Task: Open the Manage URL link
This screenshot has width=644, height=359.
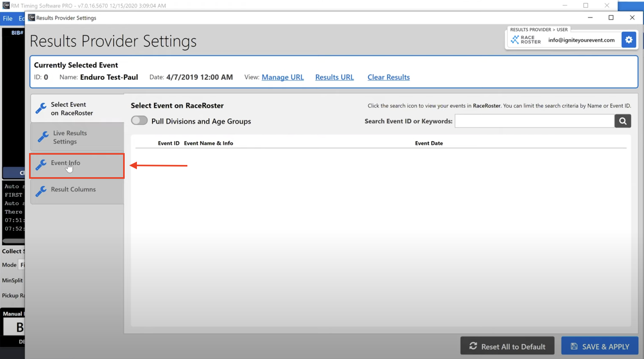Action: pos(283,77)
